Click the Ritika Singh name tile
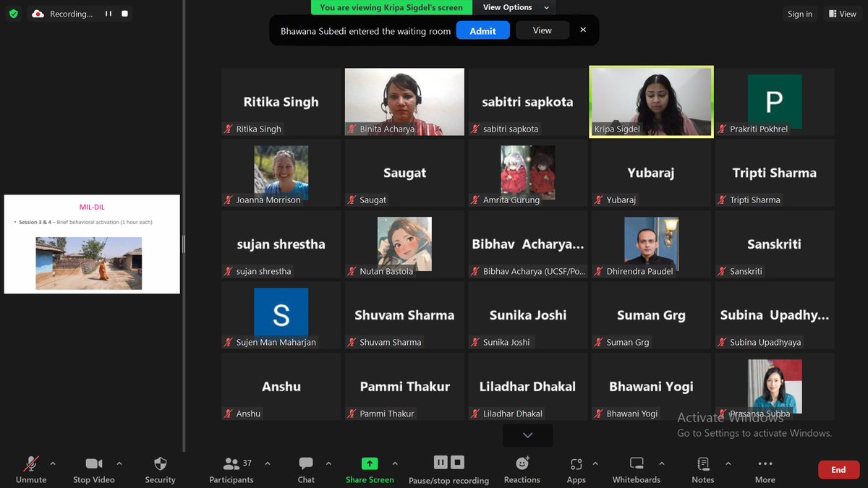 (x=281, y=102)
